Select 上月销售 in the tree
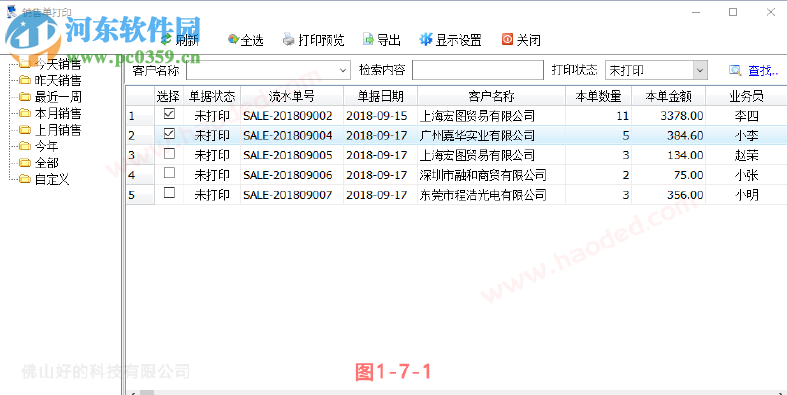787x395 pixels. 58,130
